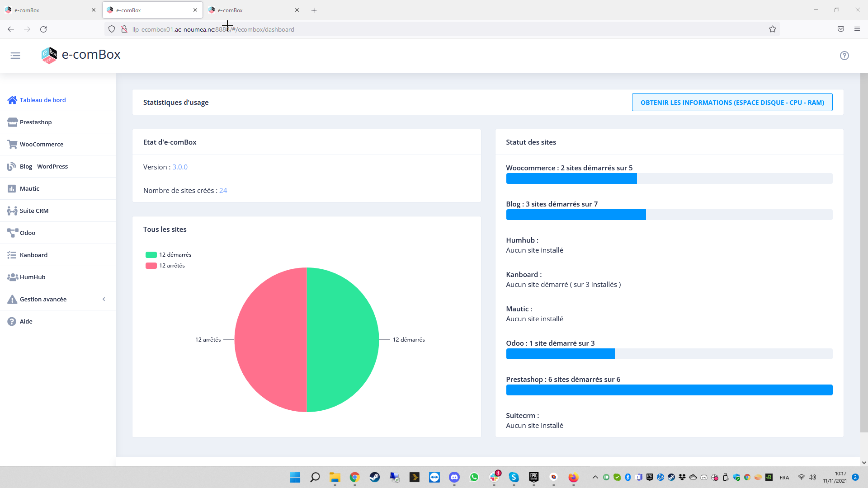Click Obtenir les informations disk CPU RAM button

[732, 103]
